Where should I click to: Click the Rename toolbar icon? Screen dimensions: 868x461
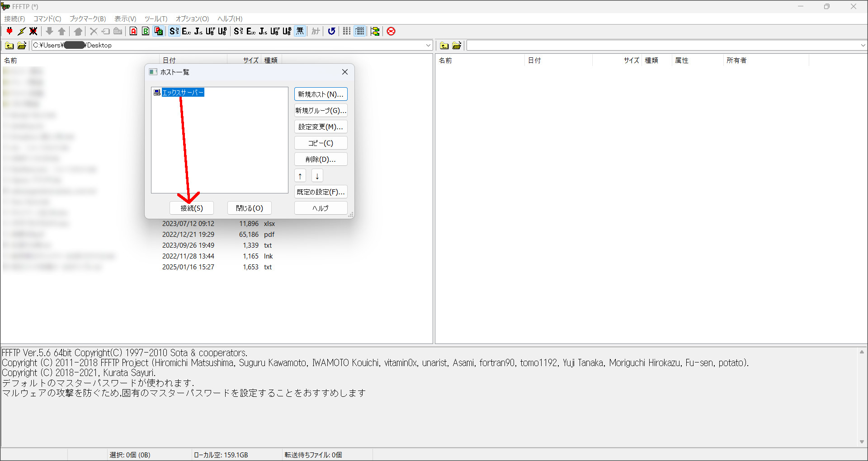click(106, 31)
